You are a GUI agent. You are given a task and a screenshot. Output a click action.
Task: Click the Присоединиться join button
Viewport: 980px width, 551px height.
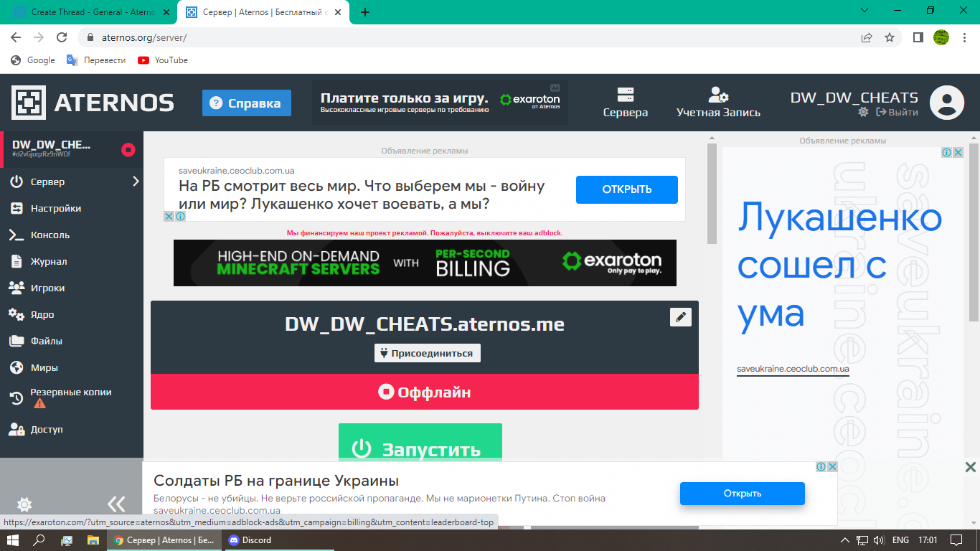[428, 353]
